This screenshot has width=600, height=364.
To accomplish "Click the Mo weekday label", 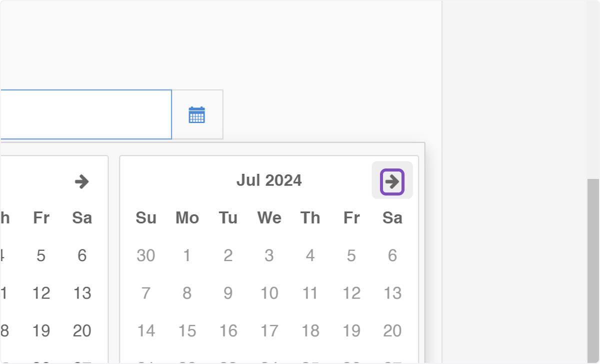I will (186, 217).
